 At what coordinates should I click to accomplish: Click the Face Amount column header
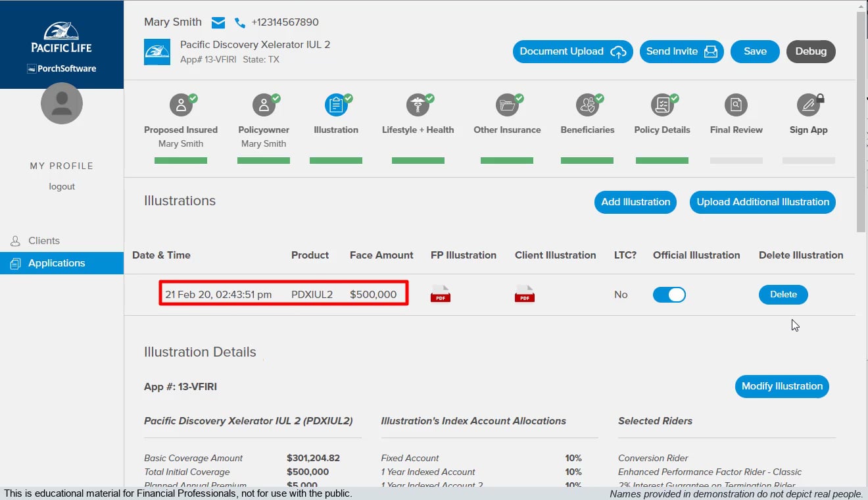coord(381,255)
